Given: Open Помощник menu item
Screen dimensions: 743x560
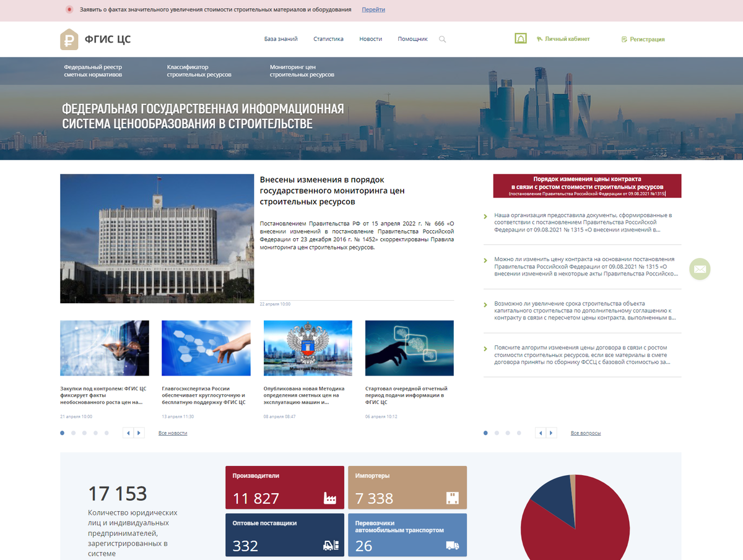Looking at the screenshot, I should [x=412, y=39].
